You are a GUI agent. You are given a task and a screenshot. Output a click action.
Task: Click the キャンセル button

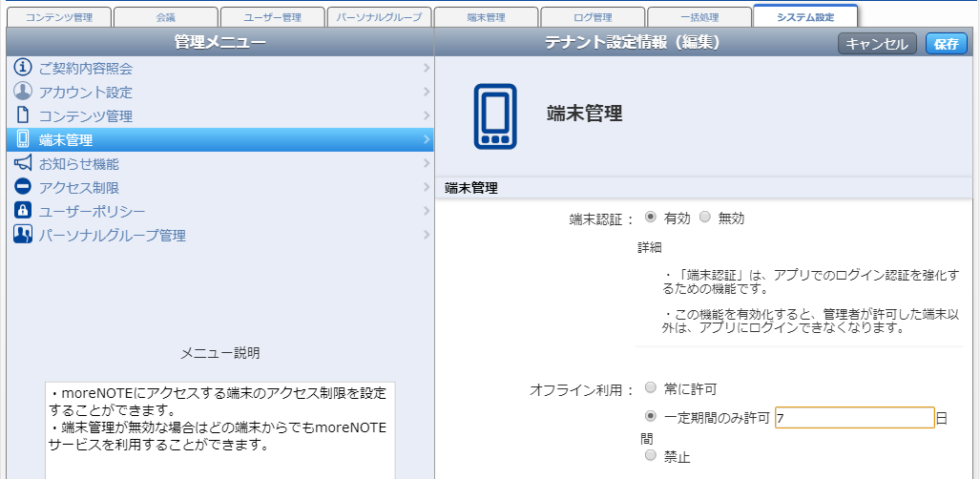[x=878, y=44]
